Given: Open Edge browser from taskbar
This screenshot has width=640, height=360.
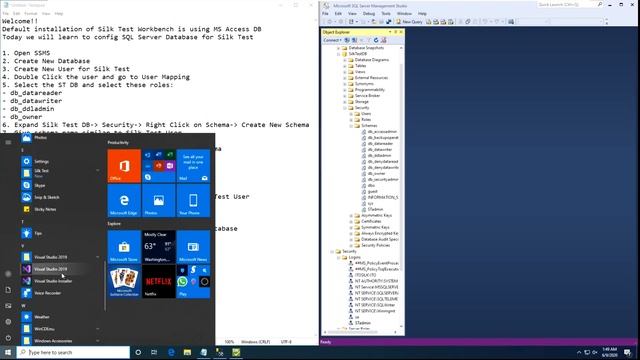Looking at the screenshot, I should pos(171,352).
